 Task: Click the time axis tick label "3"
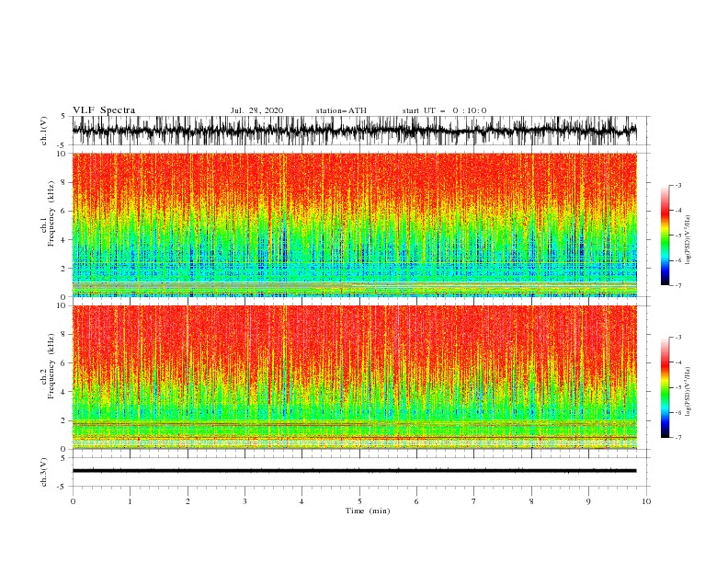click(x=245, y=501)
